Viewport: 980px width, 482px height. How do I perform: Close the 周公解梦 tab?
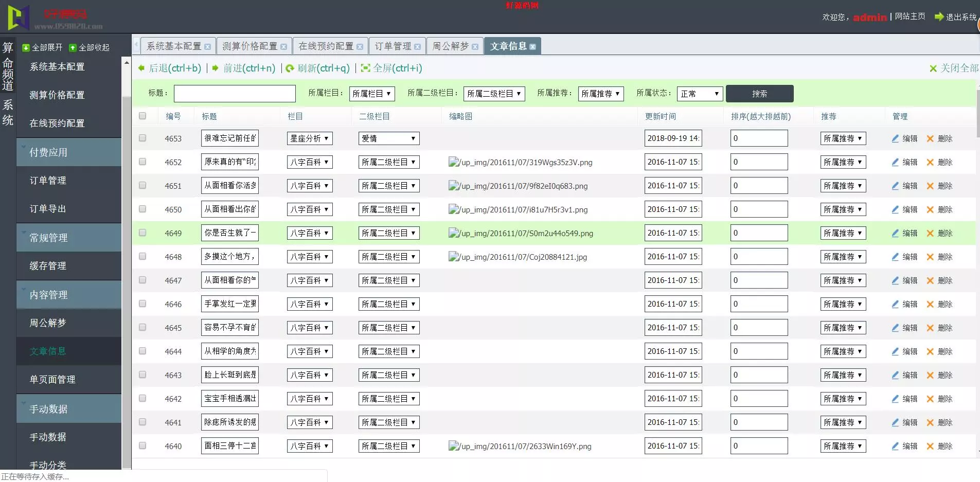(x=475, y=47)
